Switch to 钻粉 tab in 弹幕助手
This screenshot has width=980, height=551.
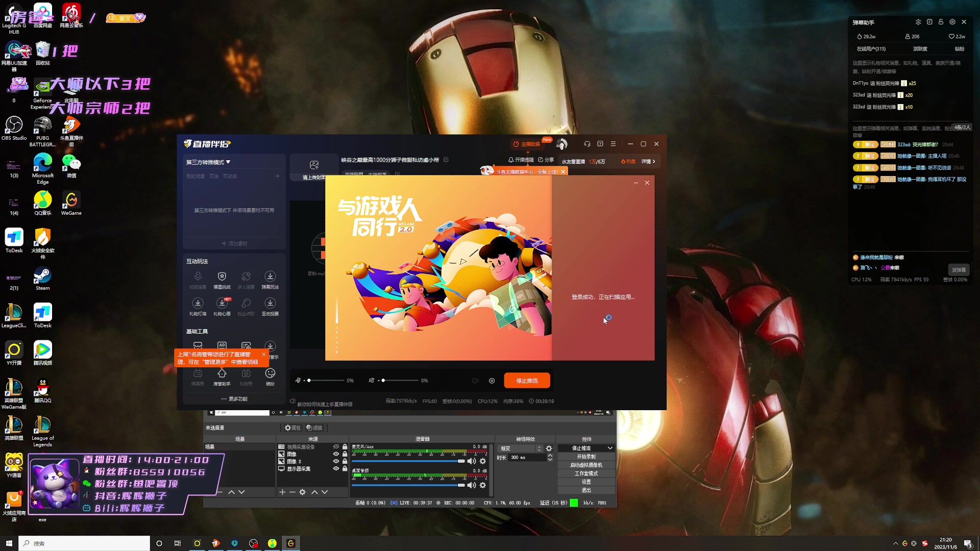[960, 49]
